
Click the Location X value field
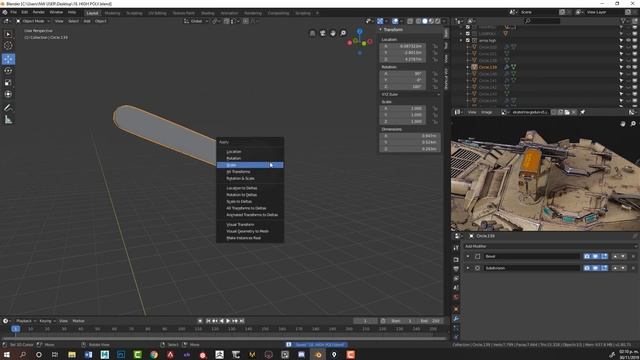(x=403, y=46)
